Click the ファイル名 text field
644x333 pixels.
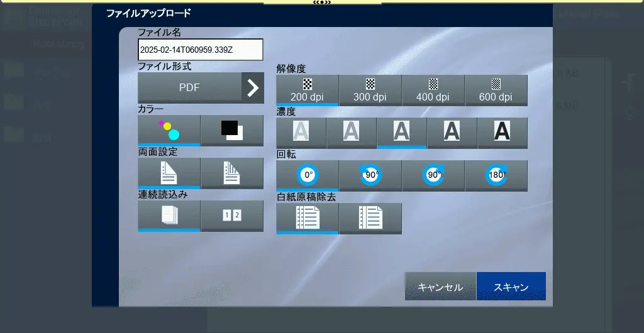coord(201,50)
